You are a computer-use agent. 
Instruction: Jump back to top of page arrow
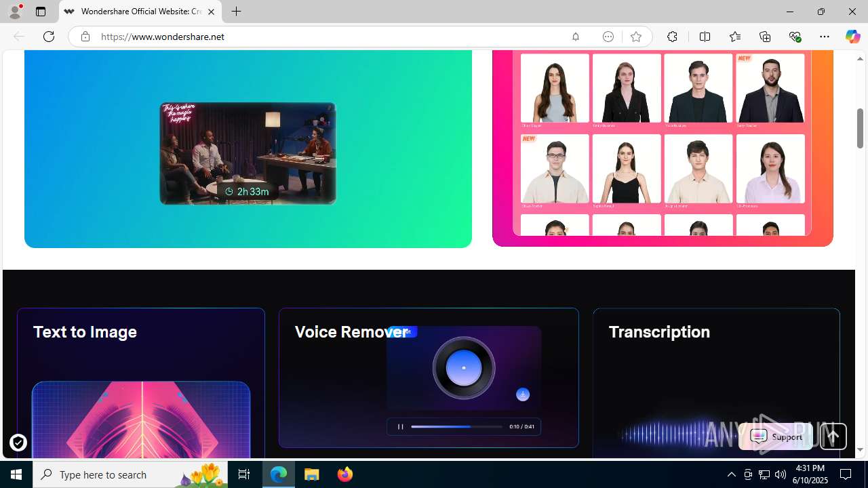point(833,437)
